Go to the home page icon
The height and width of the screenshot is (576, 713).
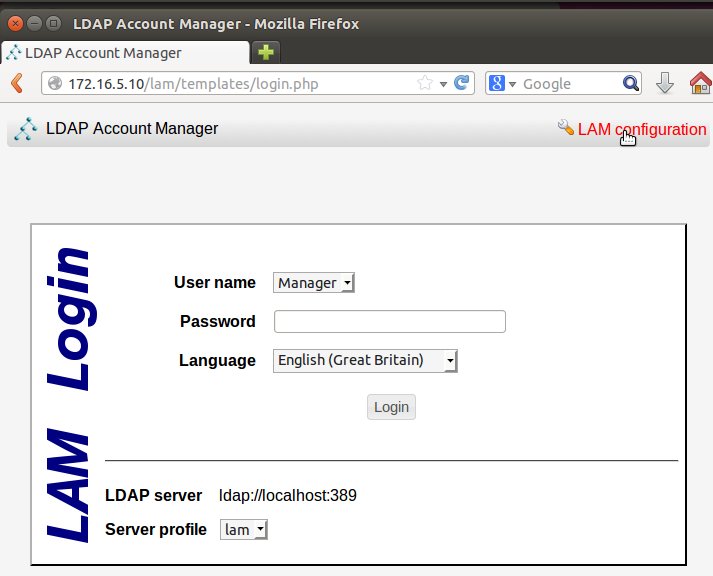click(701, 83)
